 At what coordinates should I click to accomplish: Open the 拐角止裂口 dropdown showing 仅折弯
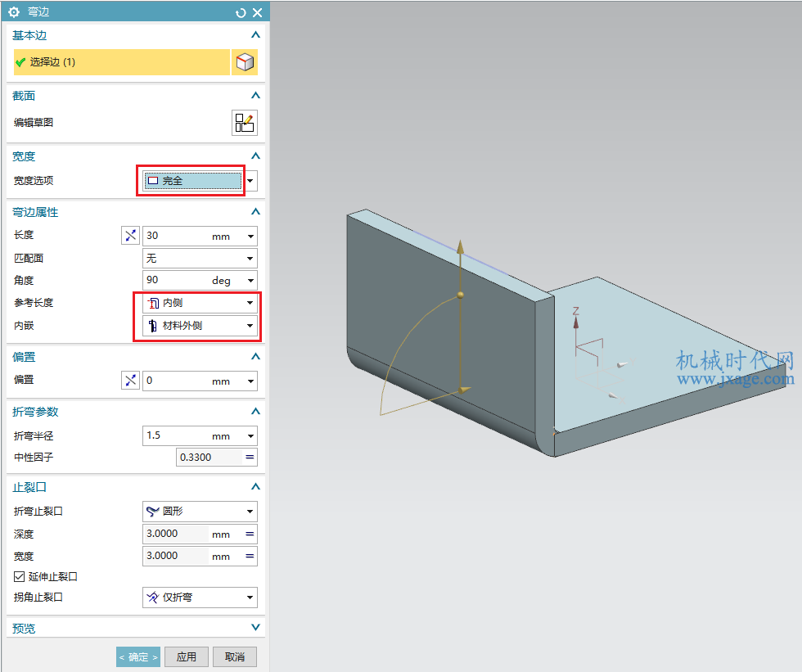pos(200,598)
